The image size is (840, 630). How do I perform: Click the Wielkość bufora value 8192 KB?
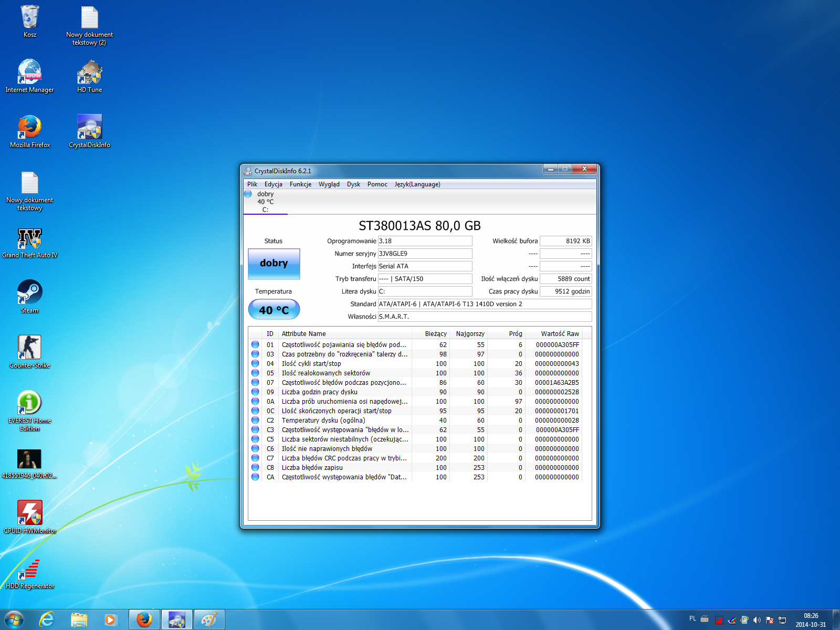[x=565, y=241]
